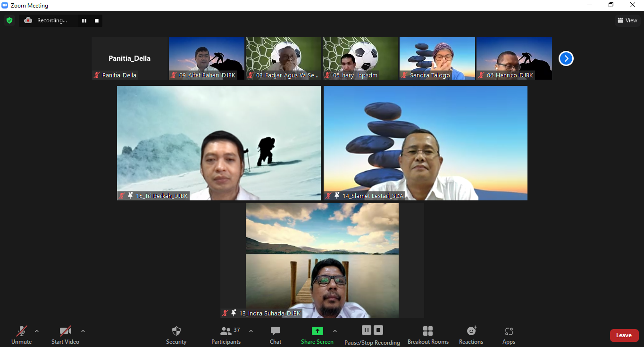Click muted mic icon on Panitia_Della label

click(x=97, y=75)
